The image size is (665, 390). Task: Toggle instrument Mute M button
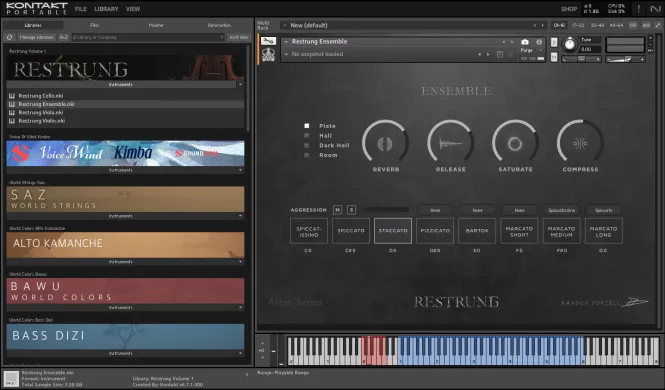pyautogui.click(x=554, y=57)
